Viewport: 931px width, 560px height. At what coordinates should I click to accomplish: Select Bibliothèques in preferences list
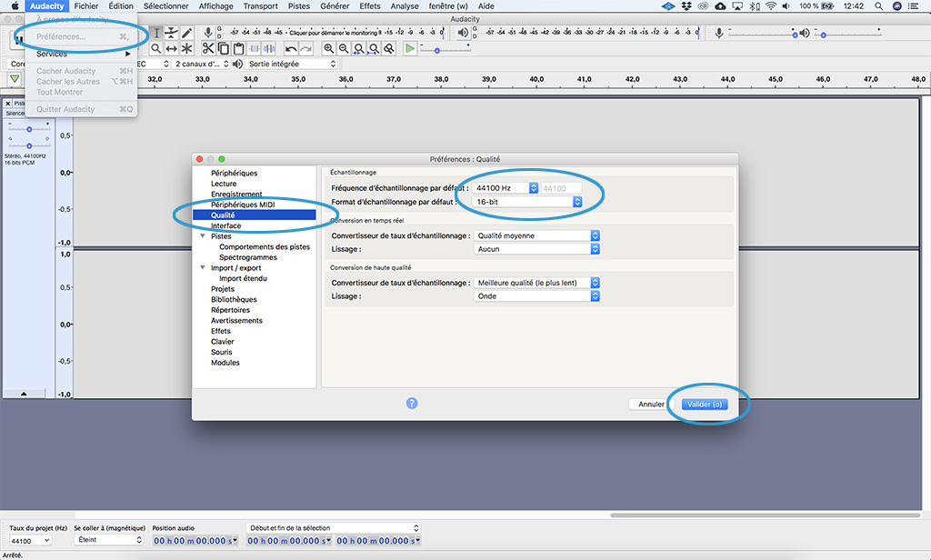[234, 300]
